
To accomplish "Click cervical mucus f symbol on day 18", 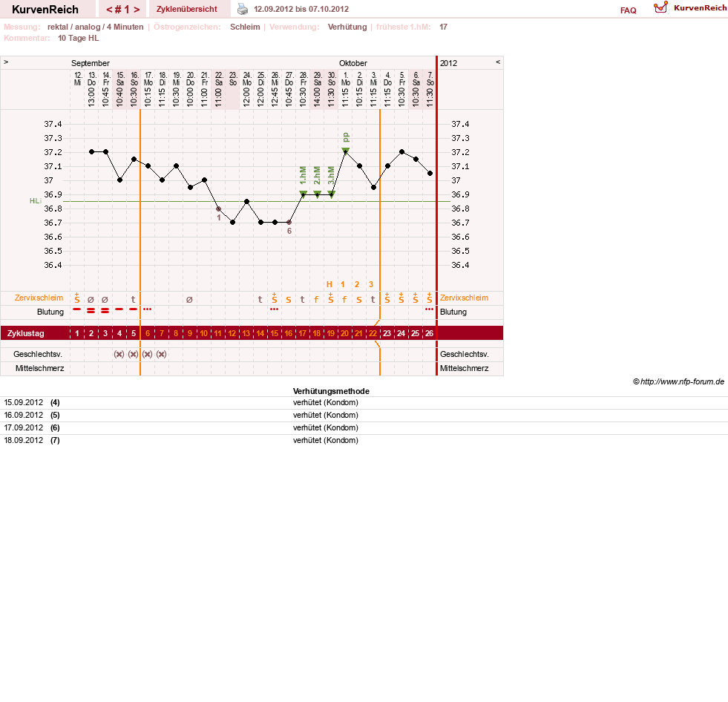I will pos(316,300).
